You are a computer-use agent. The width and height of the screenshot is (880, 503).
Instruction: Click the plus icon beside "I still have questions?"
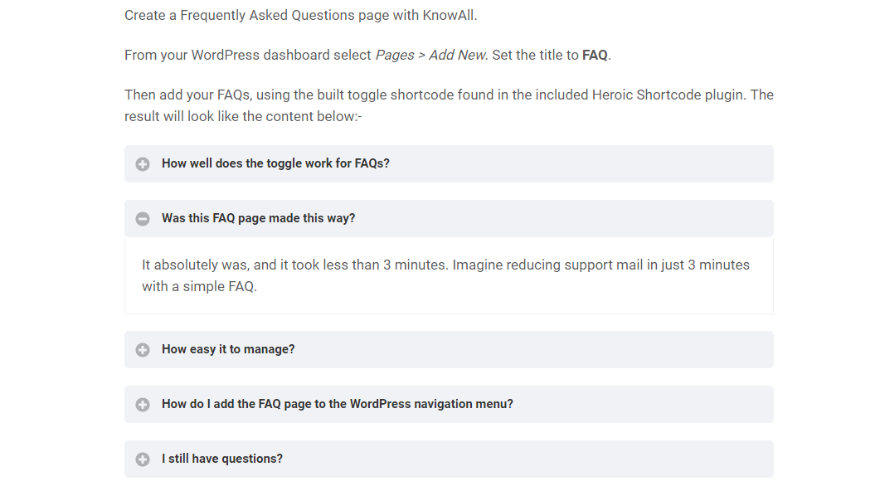[x=143, y=459]
